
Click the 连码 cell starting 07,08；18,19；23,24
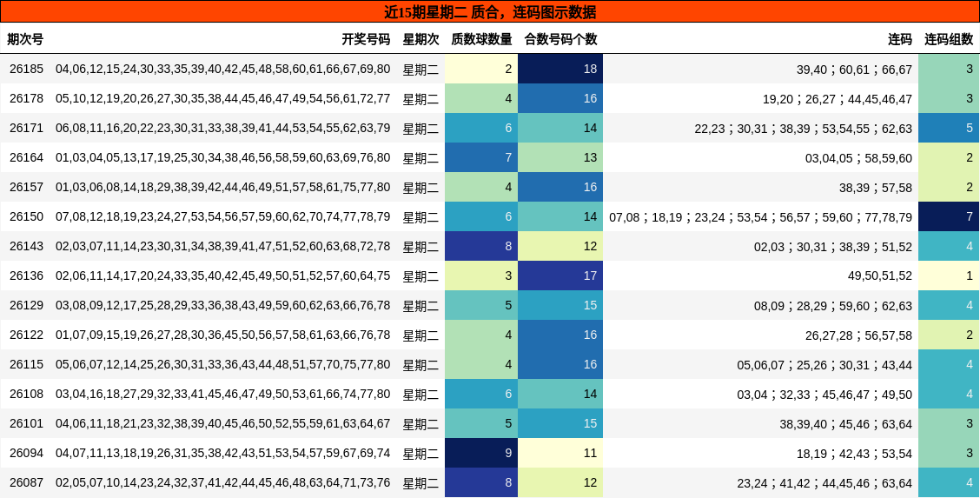tap(760, 217)
